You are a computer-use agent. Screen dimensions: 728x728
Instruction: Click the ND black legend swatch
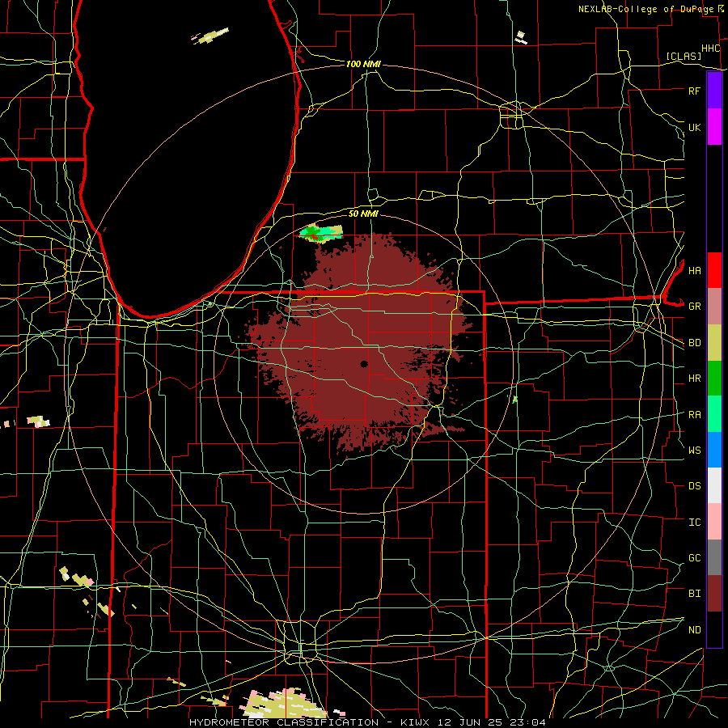click(x=714, y=629)
